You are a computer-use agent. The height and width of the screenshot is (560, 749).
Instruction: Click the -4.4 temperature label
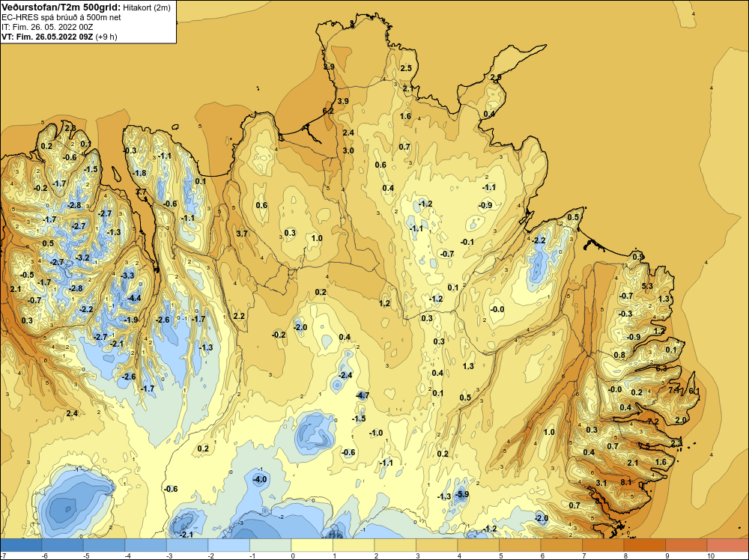tap(134, 299)
